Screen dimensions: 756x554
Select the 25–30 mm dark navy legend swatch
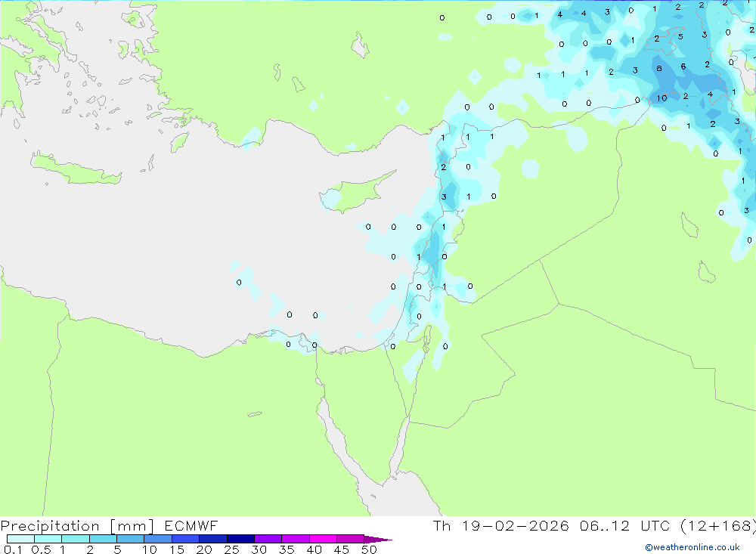240,539
